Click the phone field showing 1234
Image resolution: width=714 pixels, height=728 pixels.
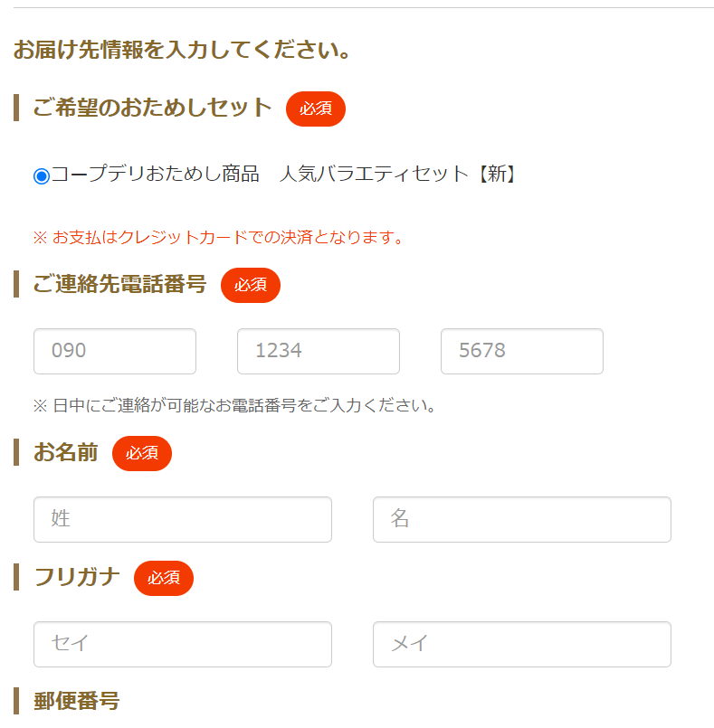(x=319, y=351)
